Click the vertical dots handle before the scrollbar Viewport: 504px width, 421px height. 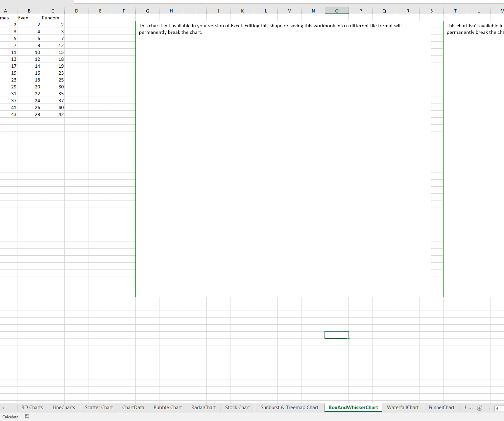[490, 408]
